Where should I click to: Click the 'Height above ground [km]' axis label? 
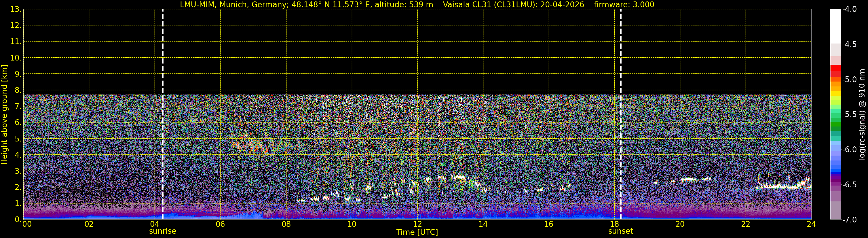[4, 115]
